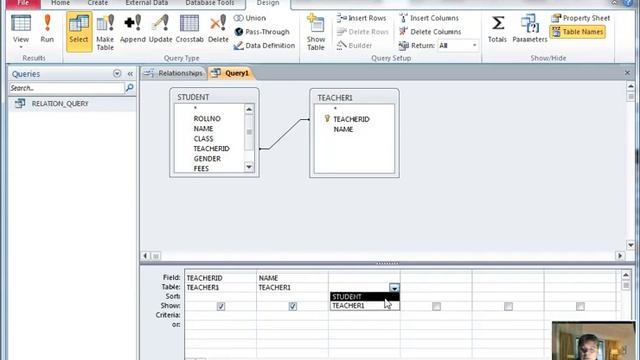Select FEES field in STUDENT table

pos(201,168)
